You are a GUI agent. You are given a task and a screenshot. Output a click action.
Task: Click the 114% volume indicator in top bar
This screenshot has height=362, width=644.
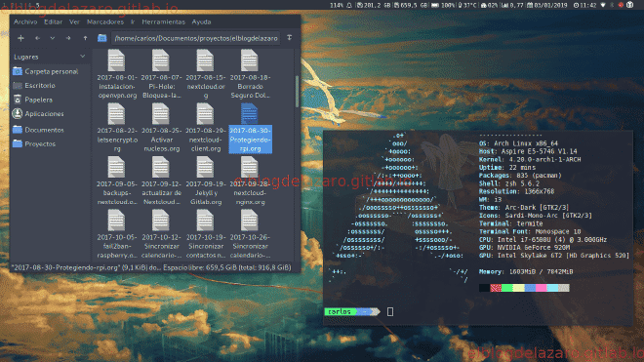[x=337, y=5]
